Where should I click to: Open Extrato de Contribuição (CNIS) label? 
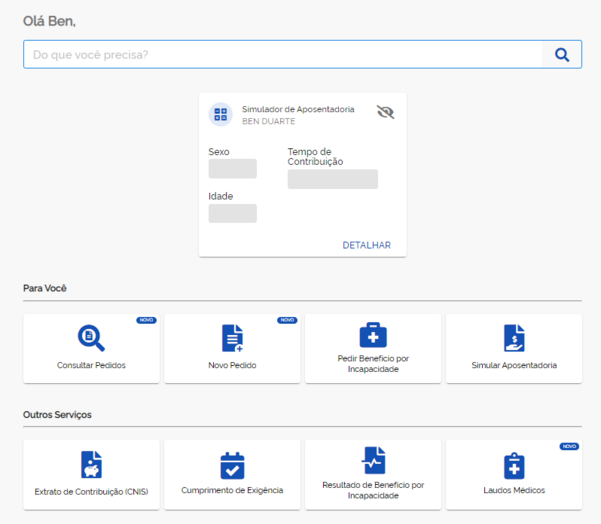pos(91,492)
